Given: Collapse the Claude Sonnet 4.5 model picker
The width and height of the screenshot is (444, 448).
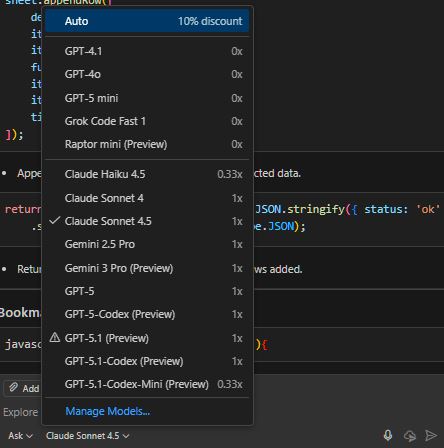Looking at the screenshot, I should coord(88,436).
